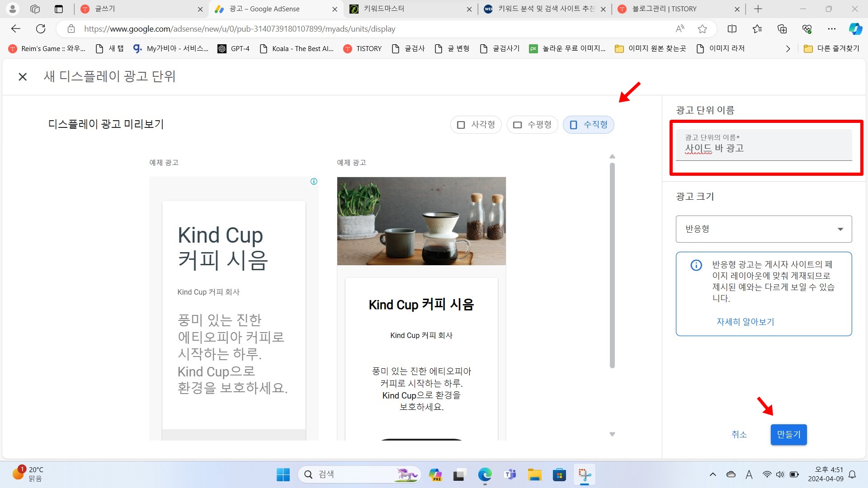Click the Kind Cup coffee image thumbnail
The width and height of the screenshot is (868, 488).
click(421, 221)
